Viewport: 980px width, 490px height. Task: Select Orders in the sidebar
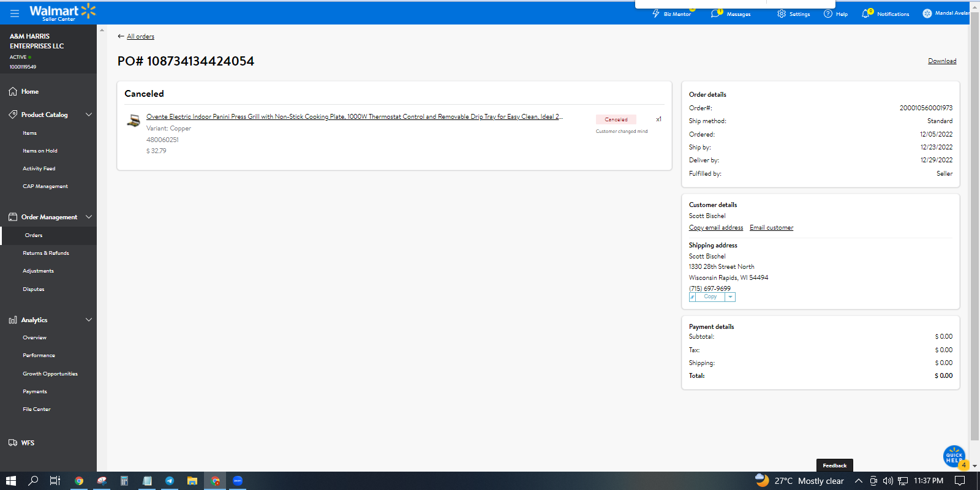point(34,235)
